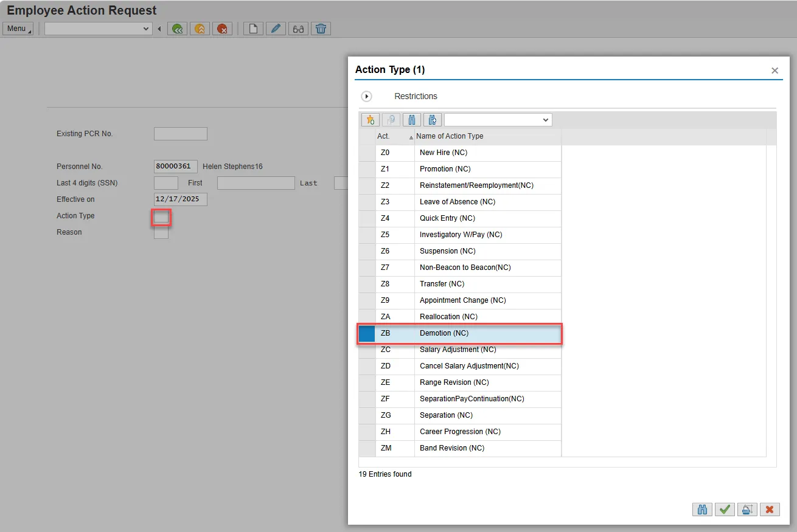797x532 pixels.
Task: Click the print icon in dialog footer
Action: 747,510
